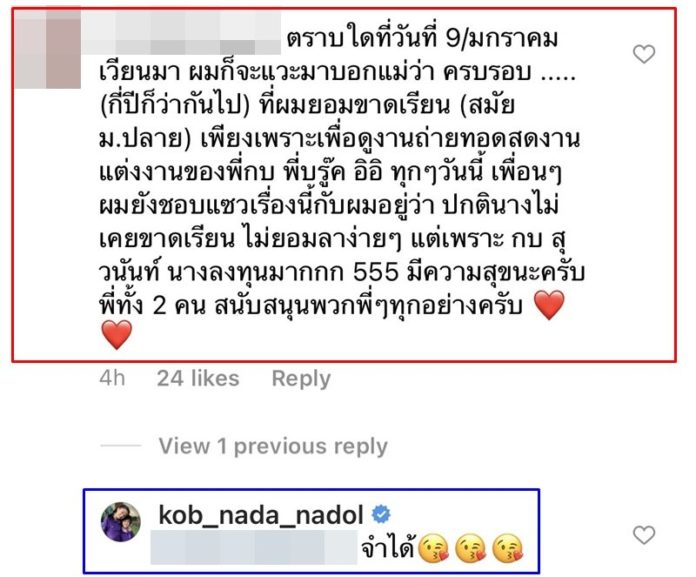Screen dimensions: 696x577
Task: Click the last kissing face emoji
Action: click(508, 549)
